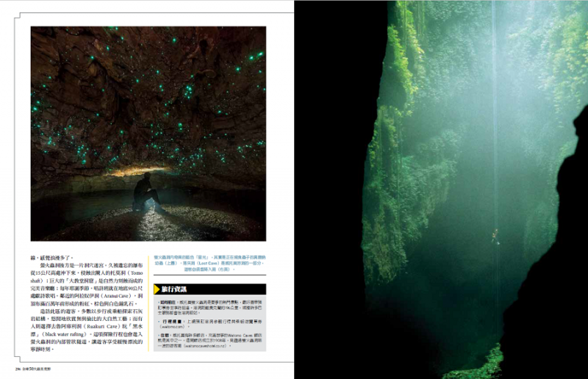Click the 行程優惠 bullet in the info box
The width and height of the screenshot is (588, 379).
tap(168, 320)
